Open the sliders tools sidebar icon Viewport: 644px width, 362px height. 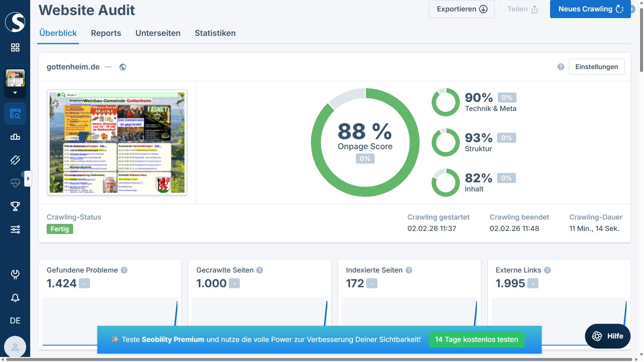pos(15,229)
